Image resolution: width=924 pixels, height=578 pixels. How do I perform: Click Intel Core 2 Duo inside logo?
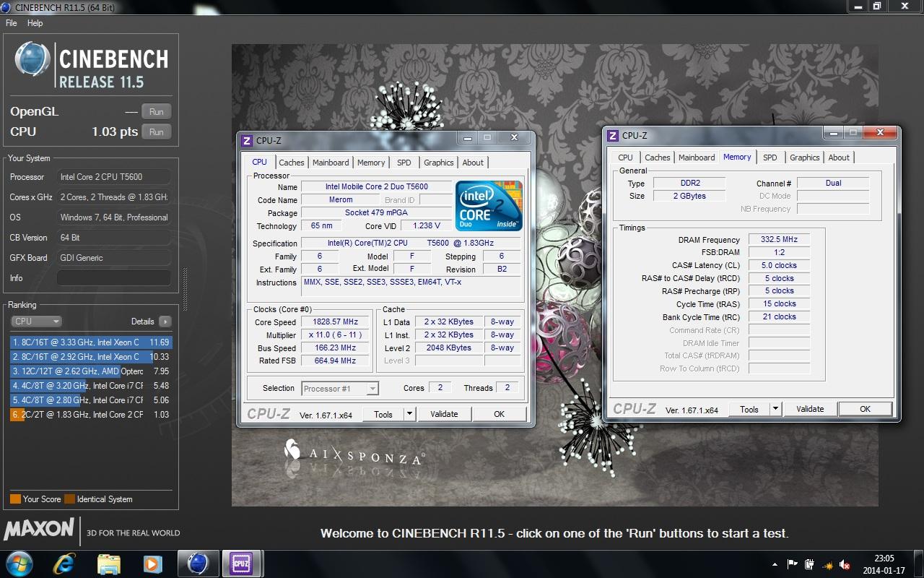coord(489,206)
